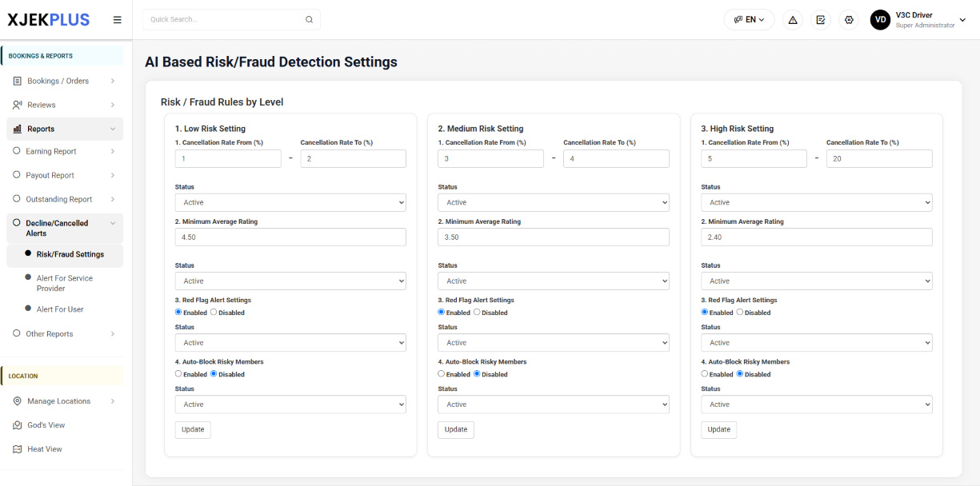The width and height of the screenshot is (980, 486).
Task: Open Low Risk cancellation rate Status dropdown
Action: (290, 202)
